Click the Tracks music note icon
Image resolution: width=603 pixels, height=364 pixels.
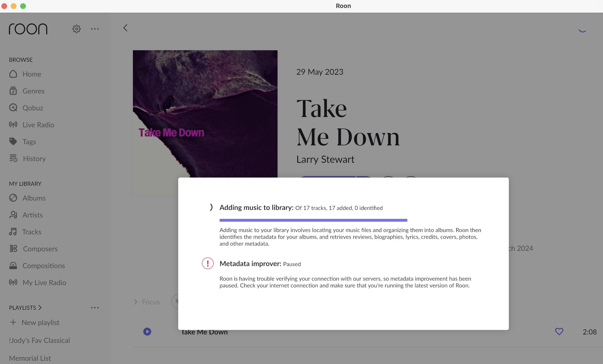[x=13, y=232]
